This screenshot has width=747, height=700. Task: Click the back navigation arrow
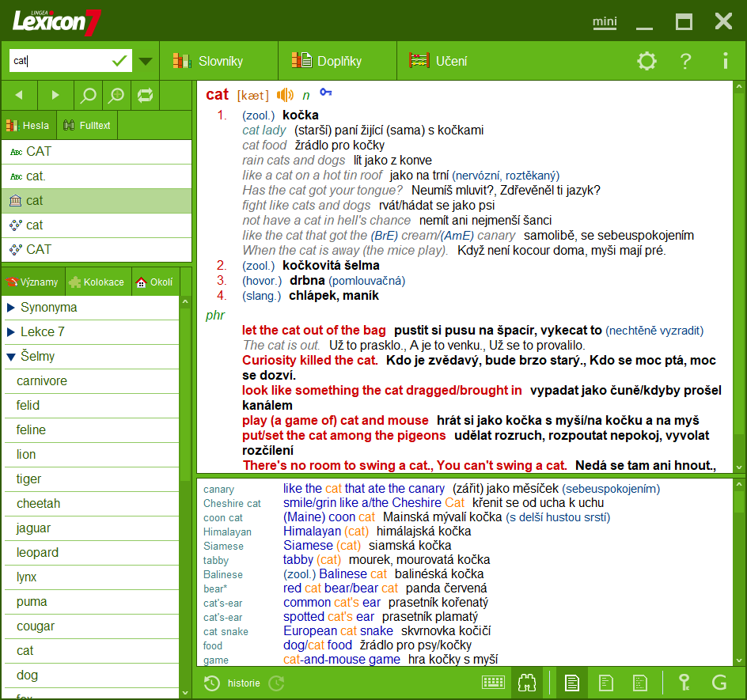(18, 95)
